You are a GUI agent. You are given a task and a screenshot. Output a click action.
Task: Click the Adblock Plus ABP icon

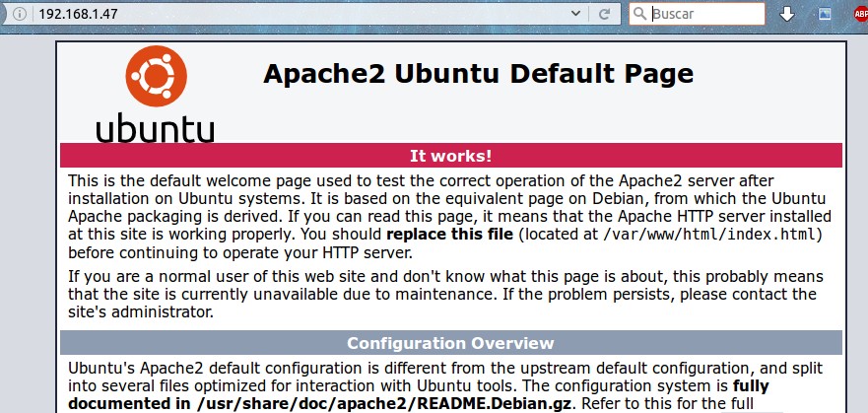point(858,14)
